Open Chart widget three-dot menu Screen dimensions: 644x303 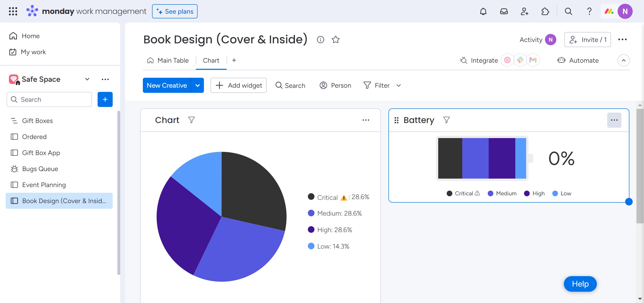366,120
